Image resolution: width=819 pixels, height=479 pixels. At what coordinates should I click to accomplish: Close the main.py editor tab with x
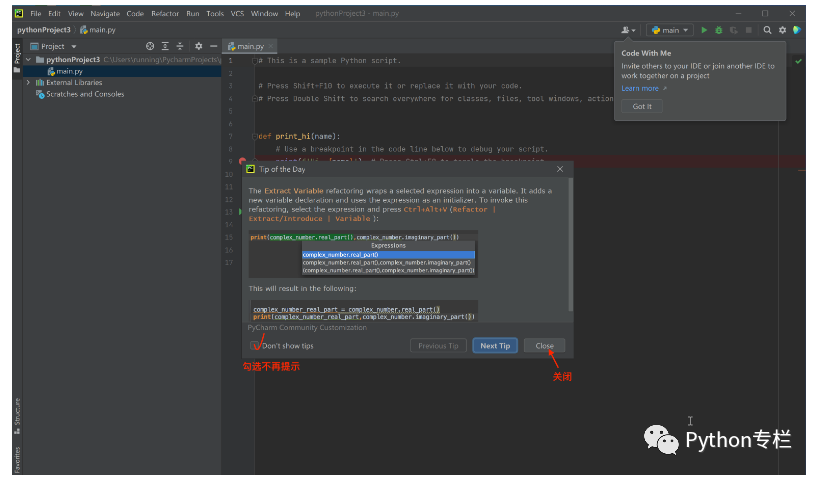pyautogui.click(x=271, y=46)
